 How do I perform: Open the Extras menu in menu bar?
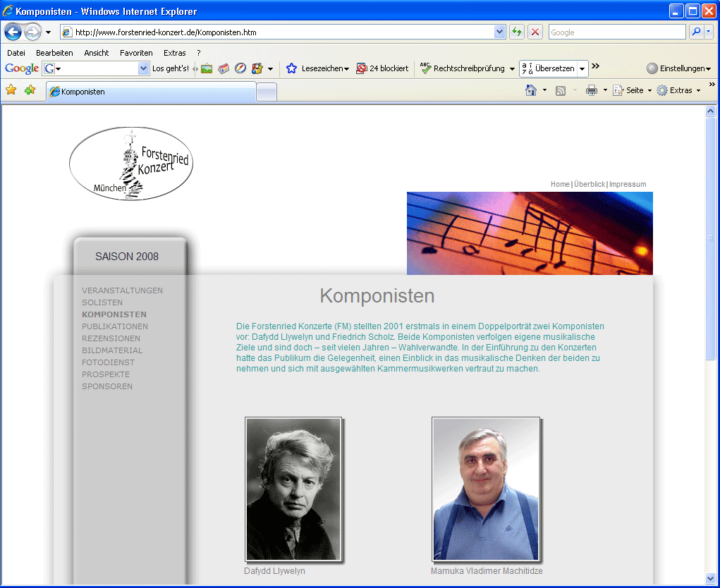pyautogui.click(x=174, y=53)
